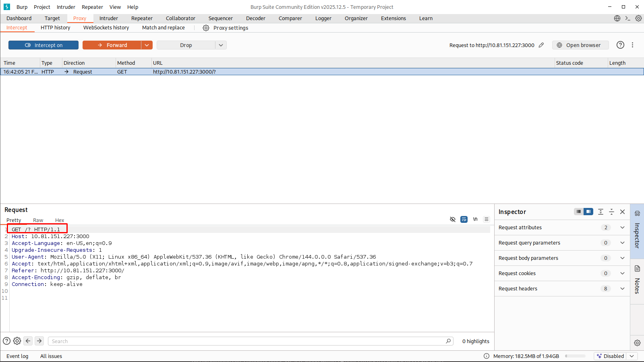644x362 pixels.
Task: Click the Open browser button
Action: (580, 45)
